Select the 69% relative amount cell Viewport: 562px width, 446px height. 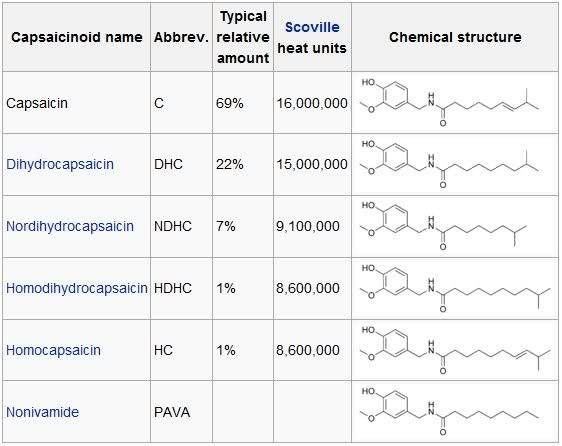243,103
